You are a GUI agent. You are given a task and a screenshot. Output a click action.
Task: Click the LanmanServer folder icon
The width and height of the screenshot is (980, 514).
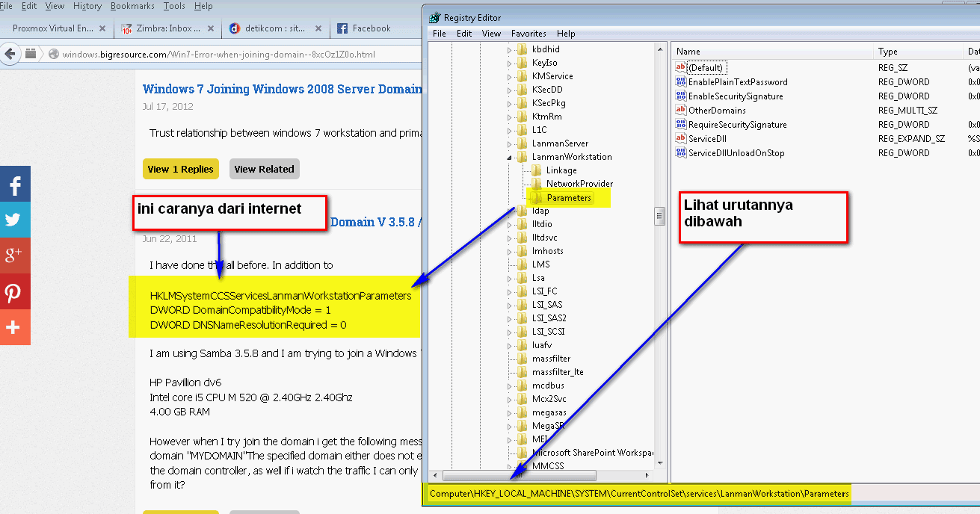[x=522, y=143]
